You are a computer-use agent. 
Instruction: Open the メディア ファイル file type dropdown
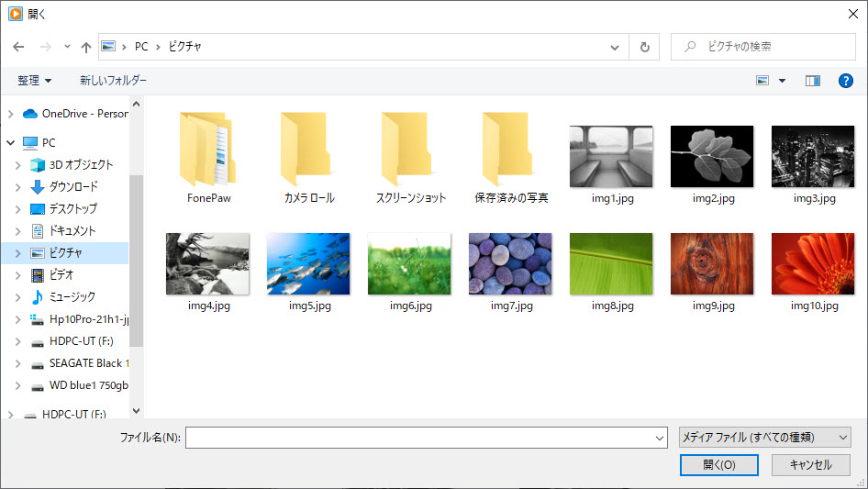pyautogui.click(x=763, y=438)
